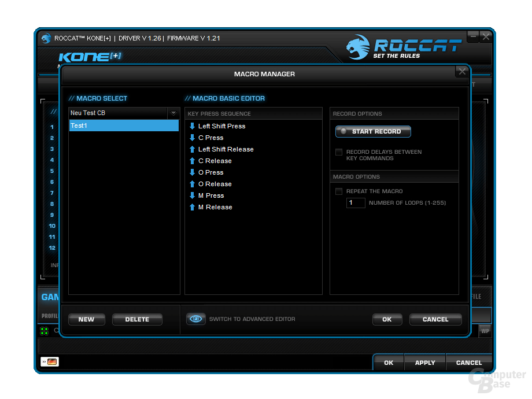Cancel the Macro Manager dialog

(435, 319)
